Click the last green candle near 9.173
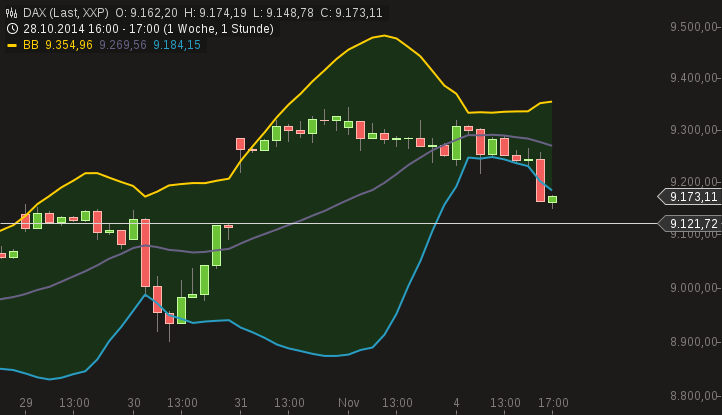 [x=553, y=199]
